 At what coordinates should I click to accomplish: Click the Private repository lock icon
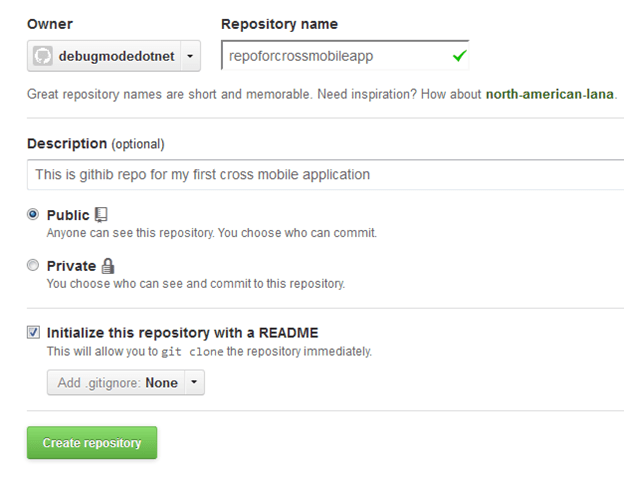pyautogui.click(x=107, y=266)
